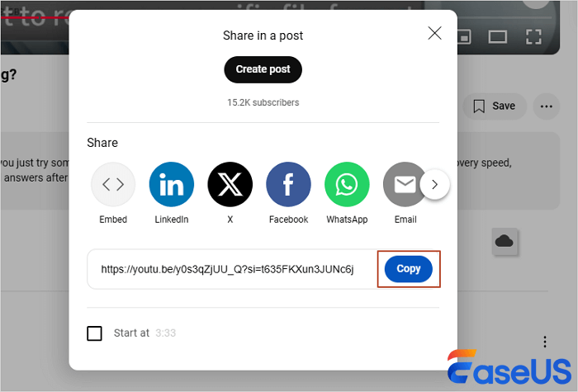
Task: Share video via LinkedIn icon
Action: tap(172, 184)
